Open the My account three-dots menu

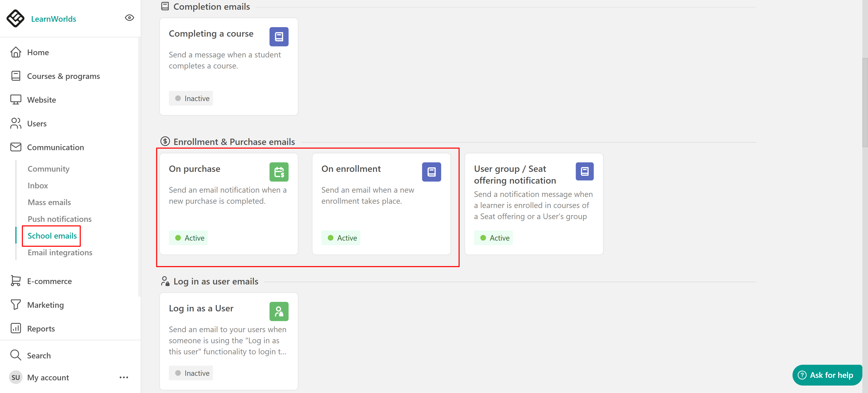tap(124, 377)
